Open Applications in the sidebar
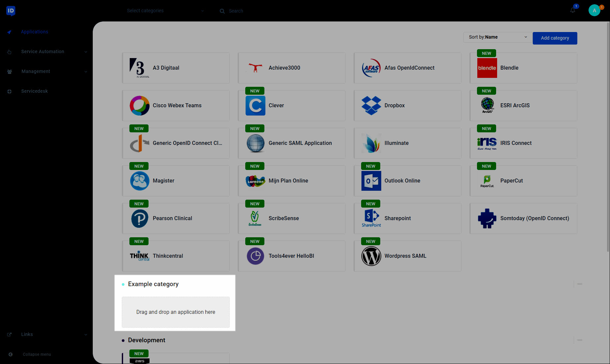The width and height of the screenshot is (610, 364). 34,32
